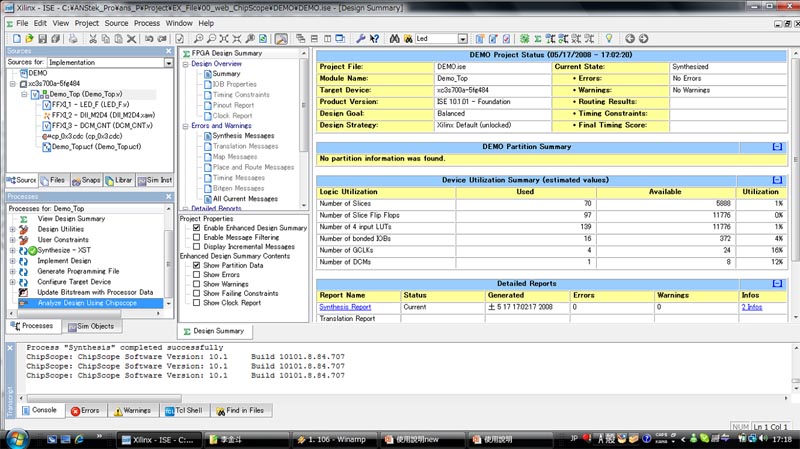Image resolution: width=800 pixels, height=449 pixels.
Task: Select FFXI_1 - LED_F source file
Action: [90, 105]
